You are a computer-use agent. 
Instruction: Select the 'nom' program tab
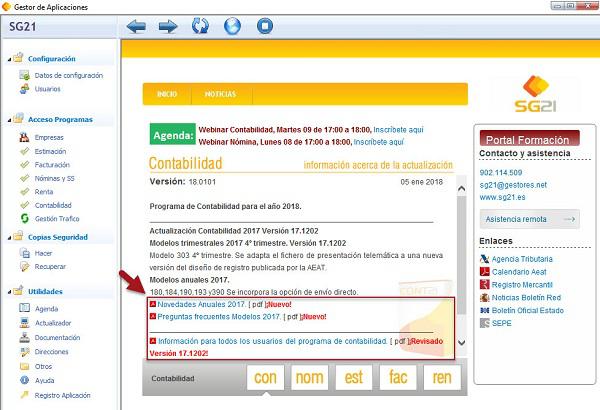[309, 378]
